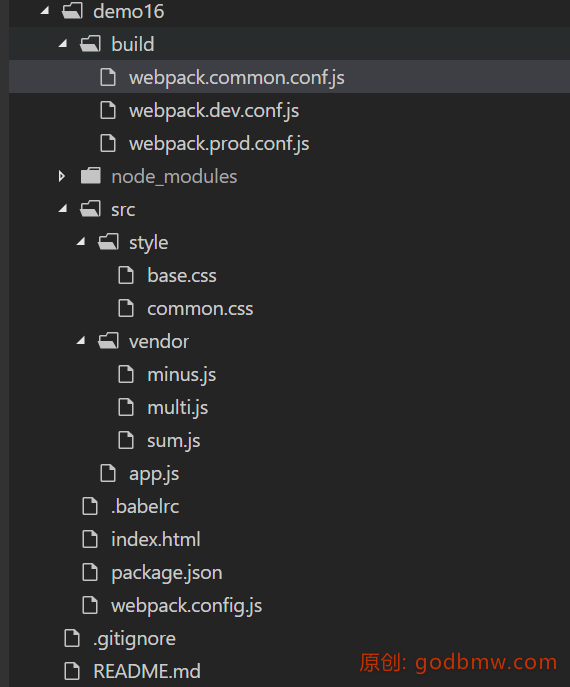
Task: Open common.css file
Action: click(200, 309)
